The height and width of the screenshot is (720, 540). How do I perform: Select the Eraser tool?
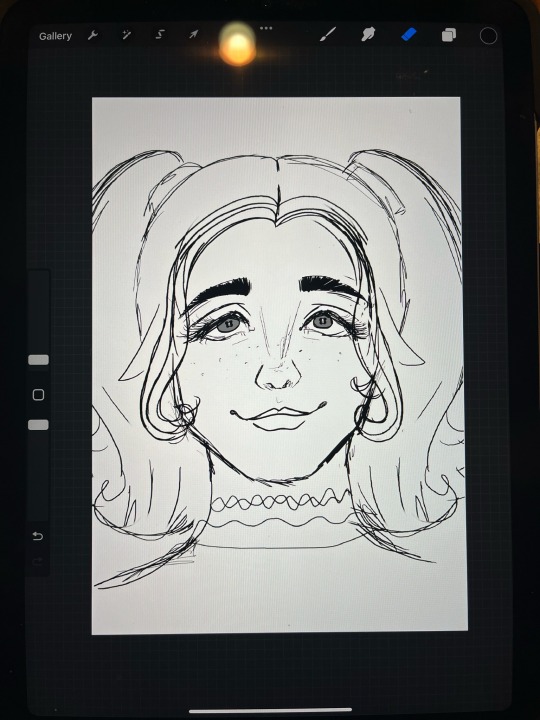[x=409, y=34]
